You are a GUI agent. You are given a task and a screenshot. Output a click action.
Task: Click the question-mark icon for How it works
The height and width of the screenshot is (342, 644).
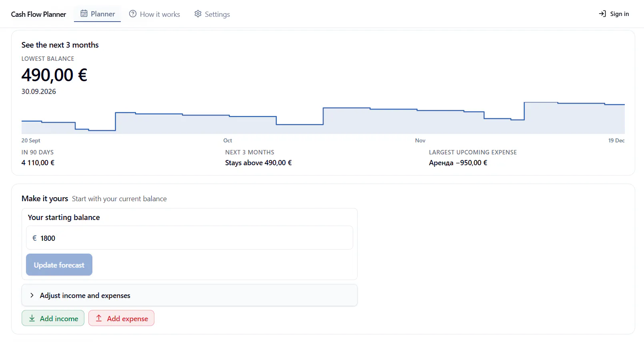click(133, 14)
